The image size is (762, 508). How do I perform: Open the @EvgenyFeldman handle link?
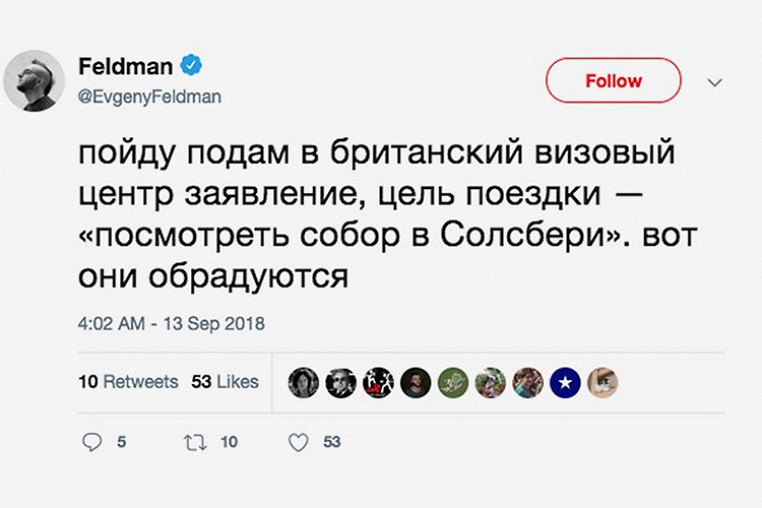pos(149,97)
